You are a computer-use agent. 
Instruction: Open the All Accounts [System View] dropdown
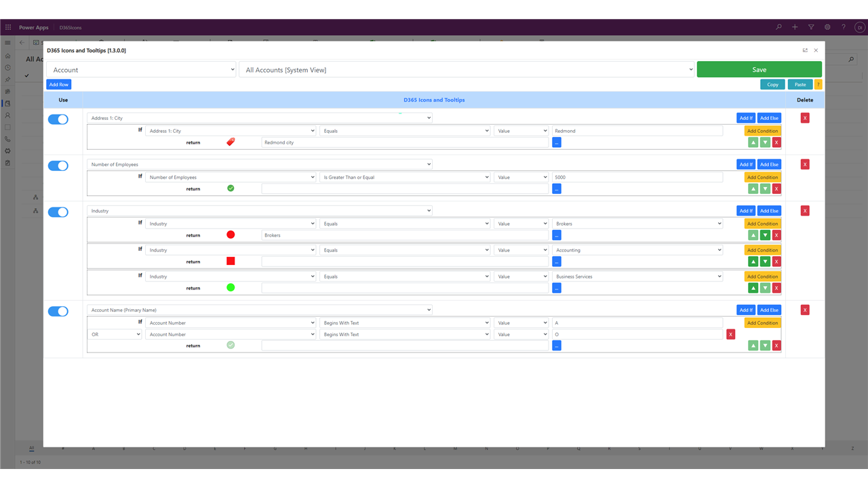(x=467, y=70)
